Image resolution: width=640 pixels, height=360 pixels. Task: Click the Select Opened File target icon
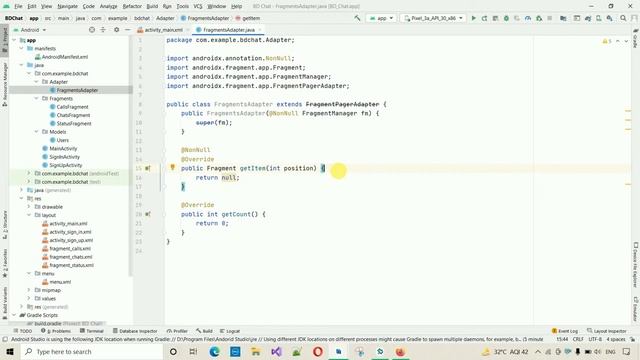[92, 30]
